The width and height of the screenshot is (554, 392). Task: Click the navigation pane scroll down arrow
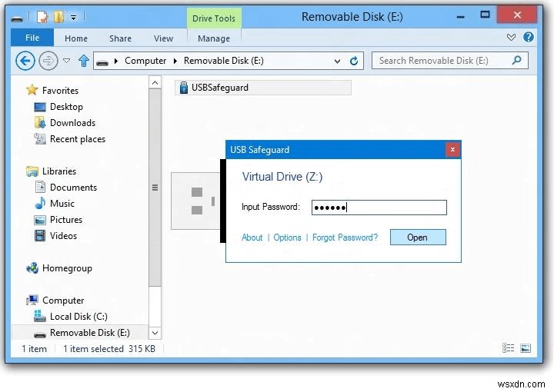pos(155,333)
